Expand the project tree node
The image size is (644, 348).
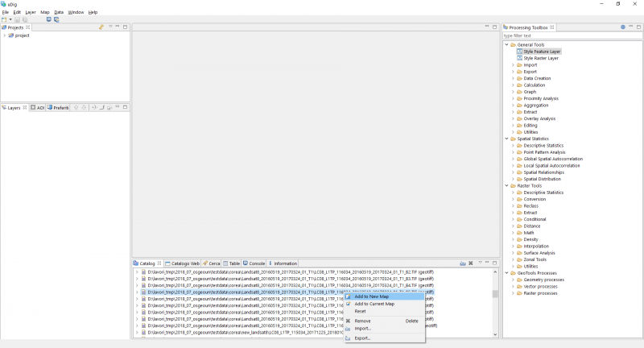click(x=4, y=35)
